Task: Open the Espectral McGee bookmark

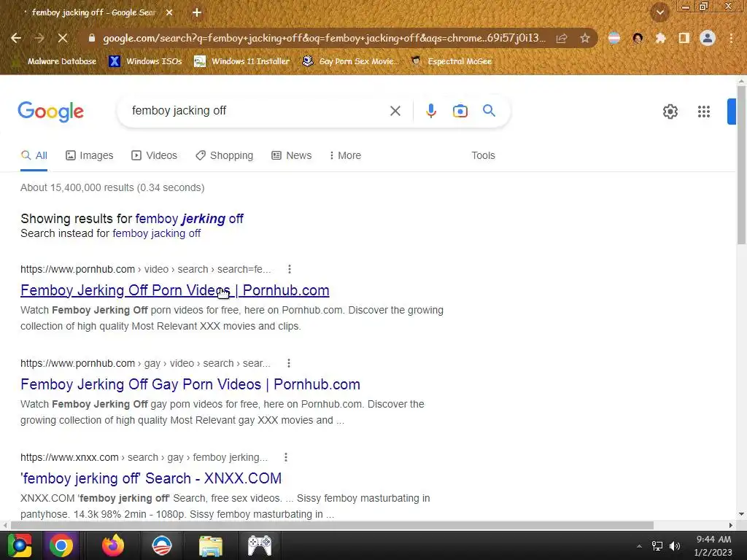Action: [x=451, y=61]
